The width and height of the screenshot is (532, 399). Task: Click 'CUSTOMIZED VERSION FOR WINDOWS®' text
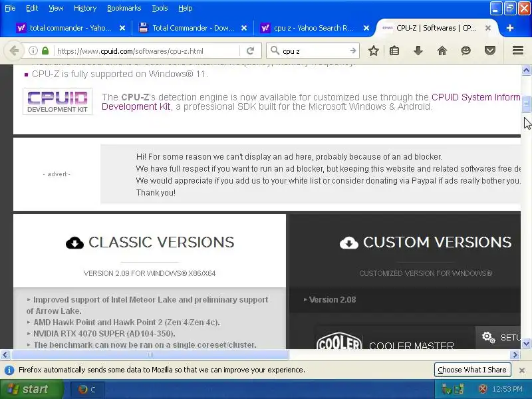(x=426, y=273)
